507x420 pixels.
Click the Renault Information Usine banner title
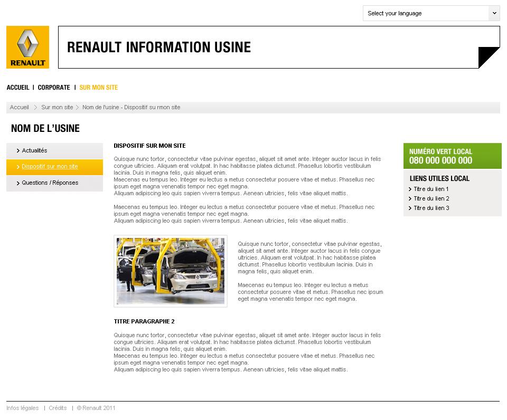[x=159, y=47]
